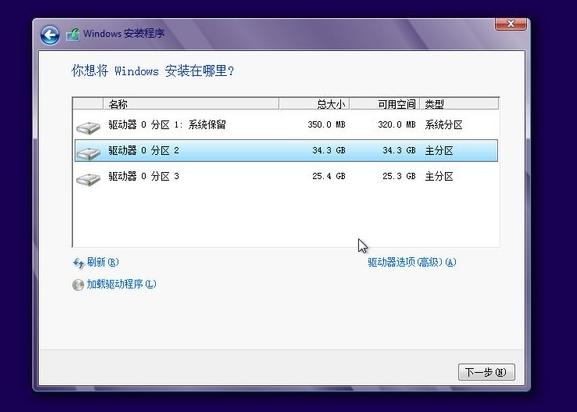Select 驱动器 0 分区 1: 系统保留 row

point(286,125)
